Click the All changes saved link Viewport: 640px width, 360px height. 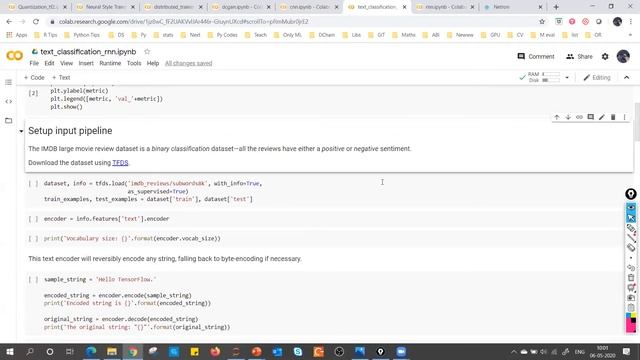(189, 63)
